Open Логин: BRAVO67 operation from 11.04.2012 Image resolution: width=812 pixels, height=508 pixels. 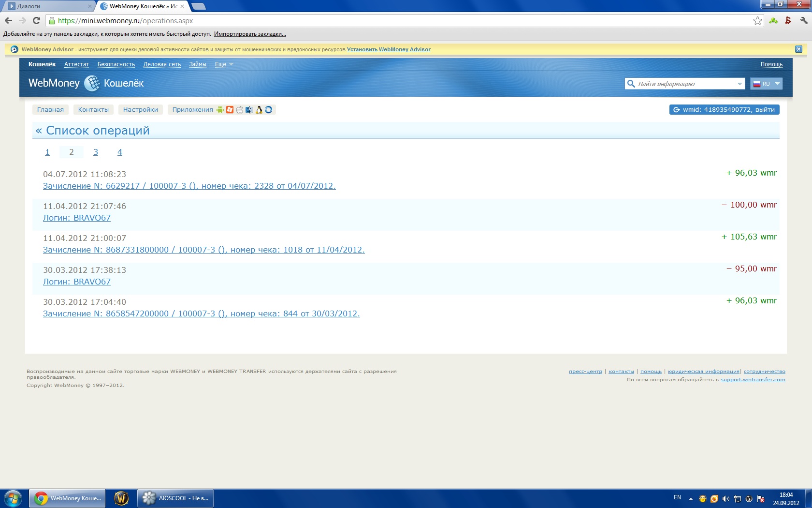click(x=77, y=218)
